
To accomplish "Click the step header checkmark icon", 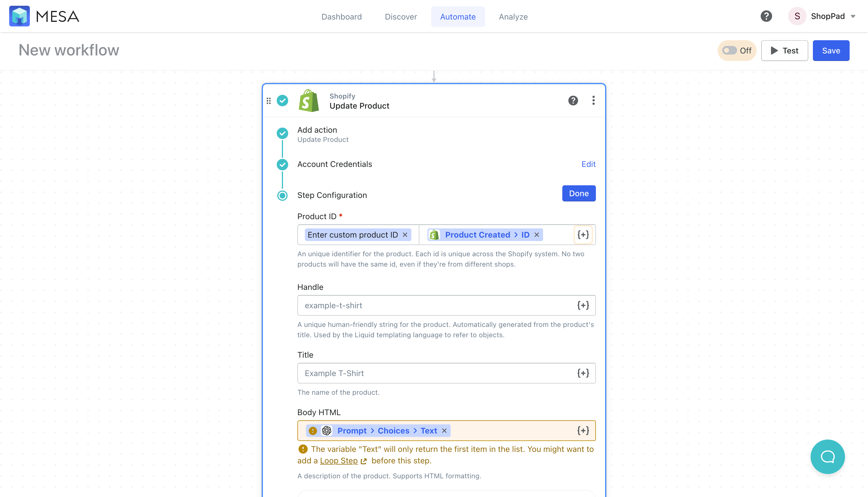I will [282, 100].
